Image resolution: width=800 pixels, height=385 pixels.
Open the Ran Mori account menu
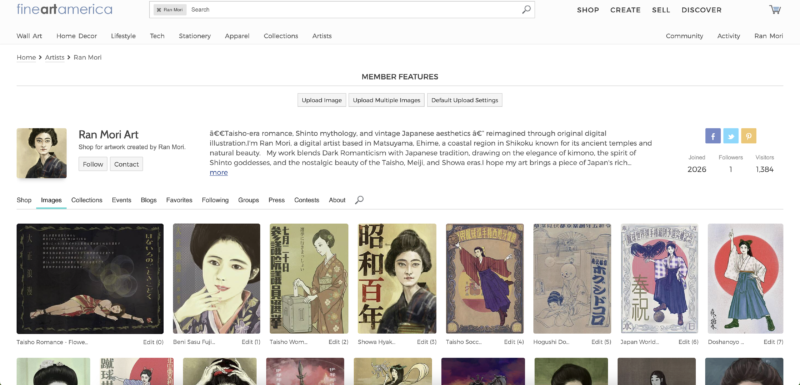point(768,36)
